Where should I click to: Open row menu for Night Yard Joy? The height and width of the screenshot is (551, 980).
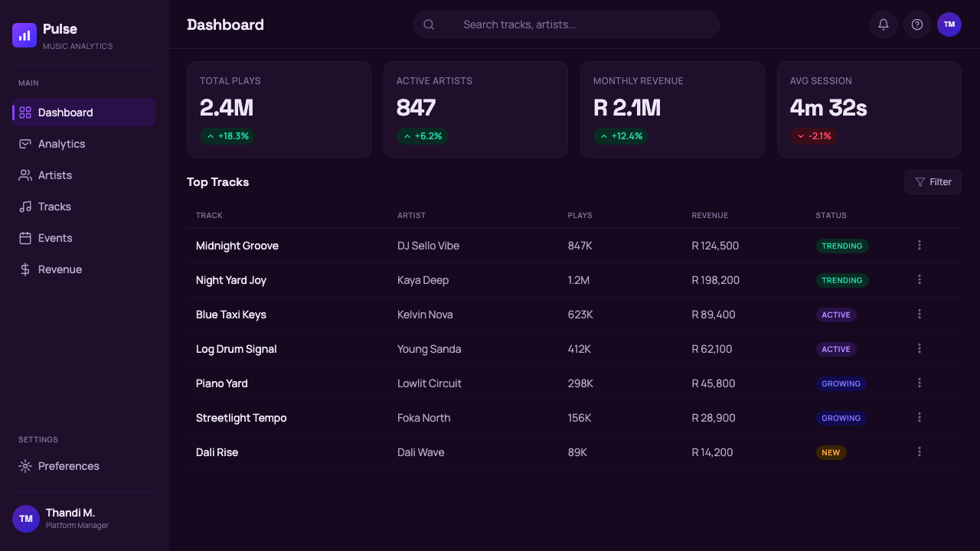pos(920,280)
